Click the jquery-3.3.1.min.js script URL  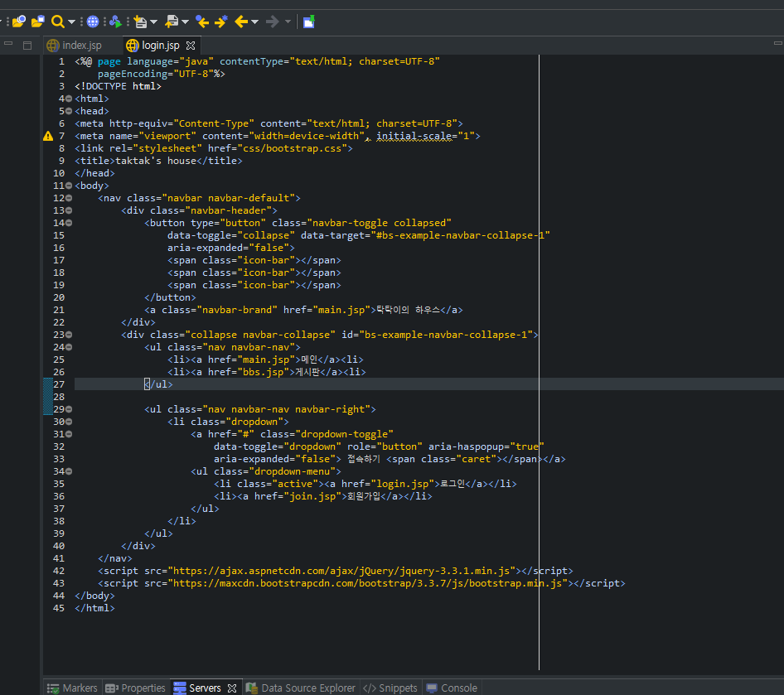[341, 571]
